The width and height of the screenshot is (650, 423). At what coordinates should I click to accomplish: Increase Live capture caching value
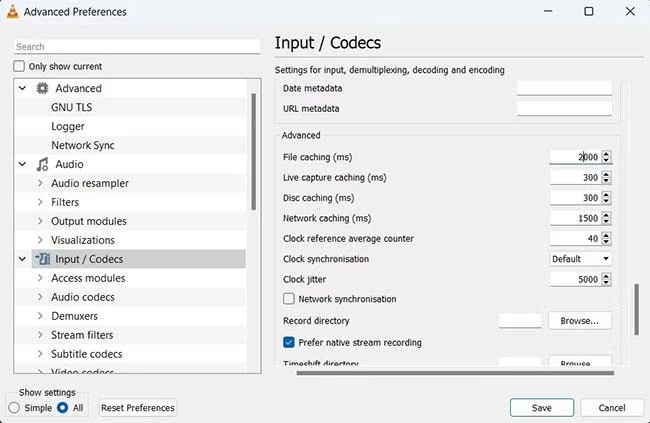(x=606, y=174)
